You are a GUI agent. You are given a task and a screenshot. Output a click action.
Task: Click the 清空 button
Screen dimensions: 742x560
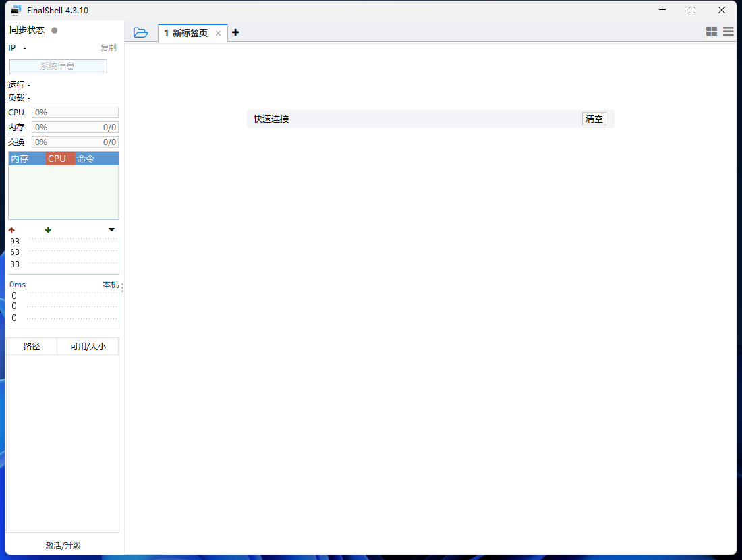point(594,119)
